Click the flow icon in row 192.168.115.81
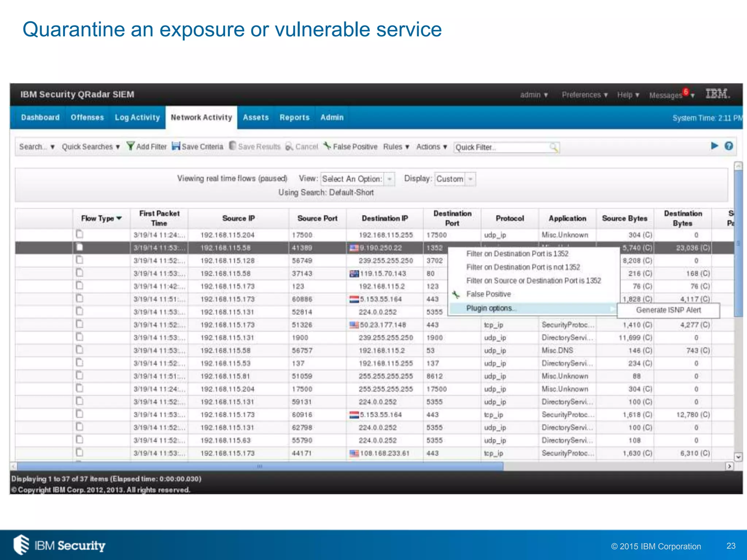Screen dimensions: 747x560 coord(80,376)
